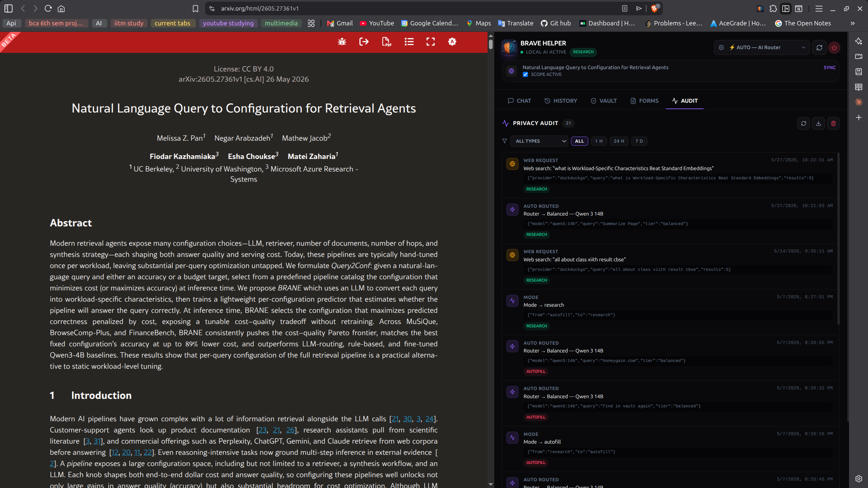Open sidebar settings gear icon

click(859, 479)
